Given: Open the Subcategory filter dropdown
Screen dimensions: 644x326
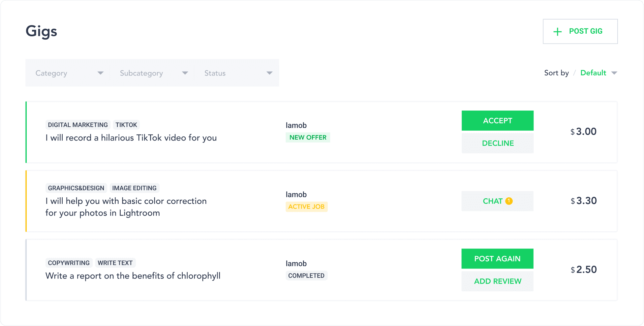Looking at the screenshot, I should tap(152, 73).
